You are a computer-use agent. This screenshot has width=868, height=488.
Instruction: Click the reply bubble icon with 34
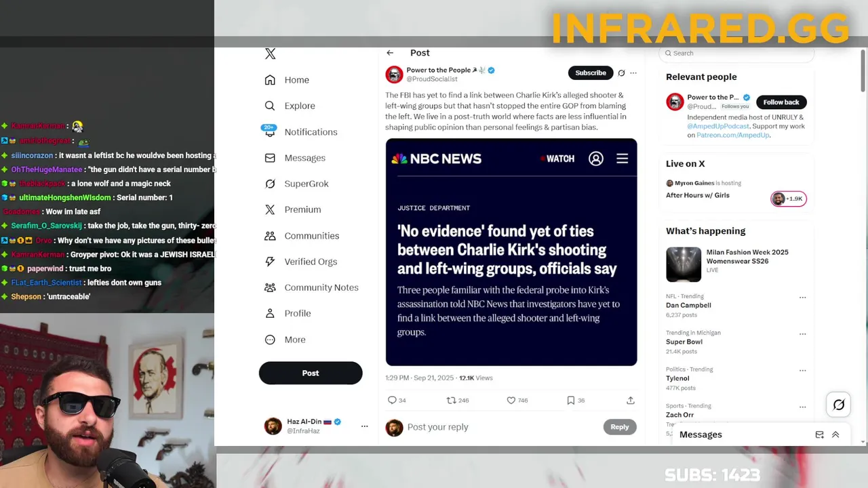(x=392, y=401)
